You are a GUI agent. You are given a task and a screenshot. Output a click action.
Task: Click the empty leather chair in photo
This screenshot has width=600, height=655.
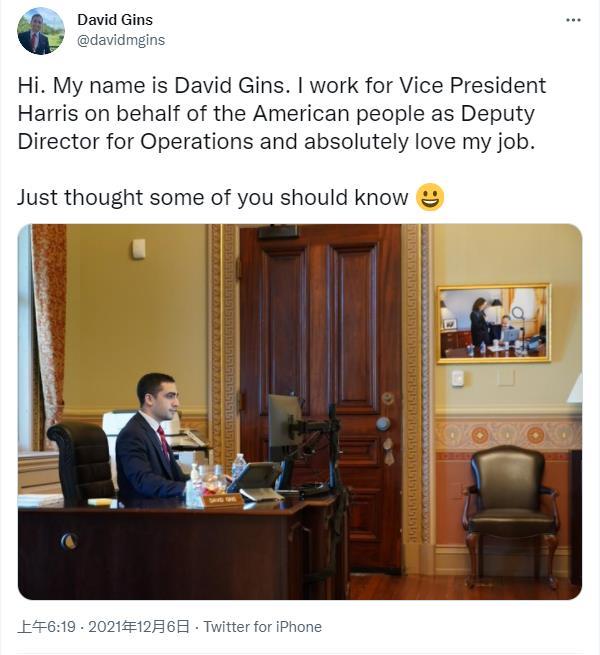click(512, 505)
